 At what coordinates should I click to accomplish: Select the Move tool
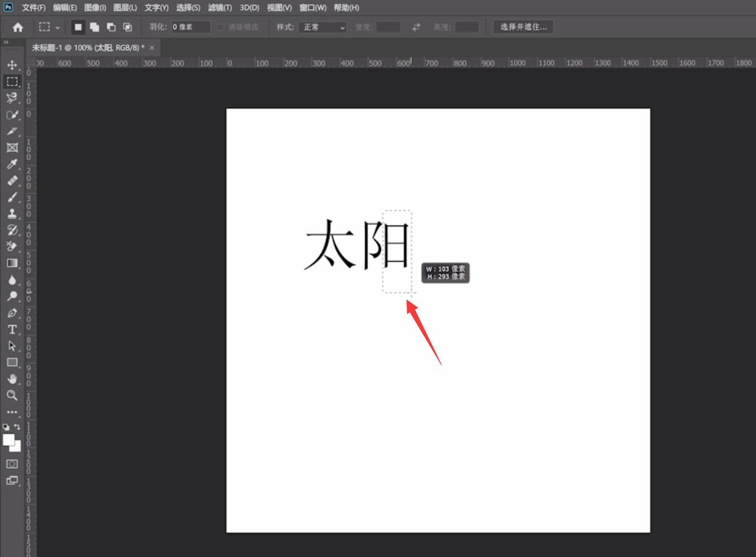pos(12,65)
